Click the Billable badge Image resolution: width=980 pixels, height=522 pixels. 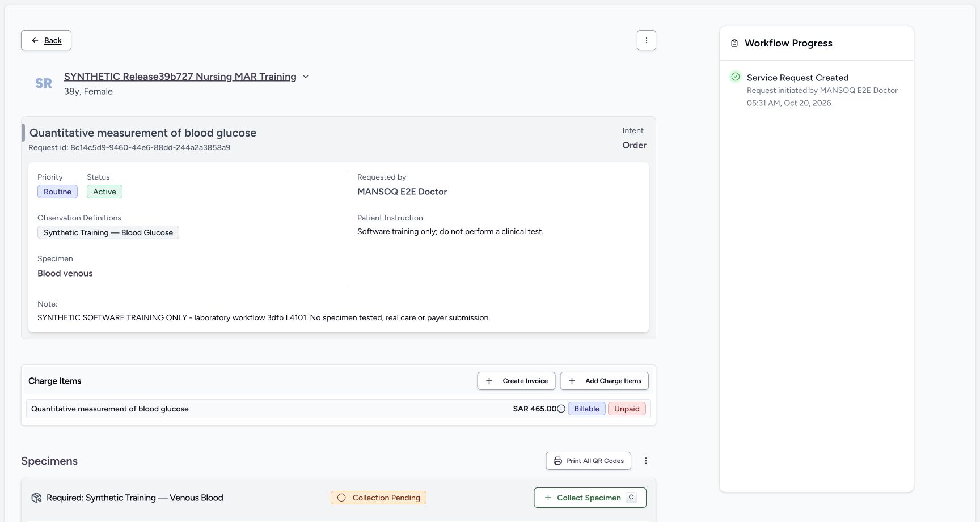click(x=586, y=409)
